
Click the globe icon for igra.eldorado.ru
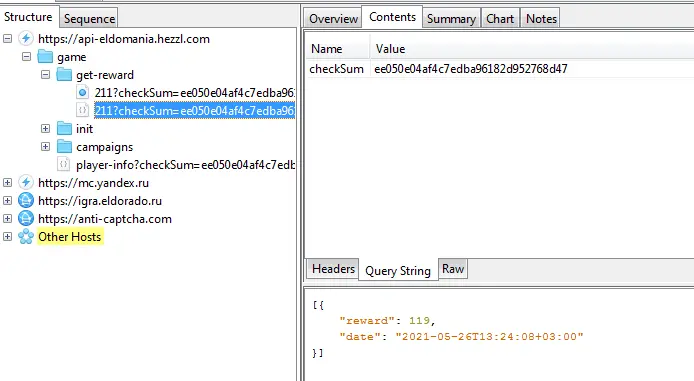tap(26, 200)
